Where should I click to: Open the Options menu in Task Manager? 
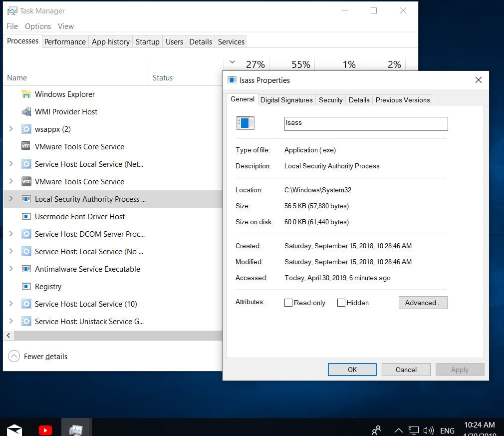point(37,26)
